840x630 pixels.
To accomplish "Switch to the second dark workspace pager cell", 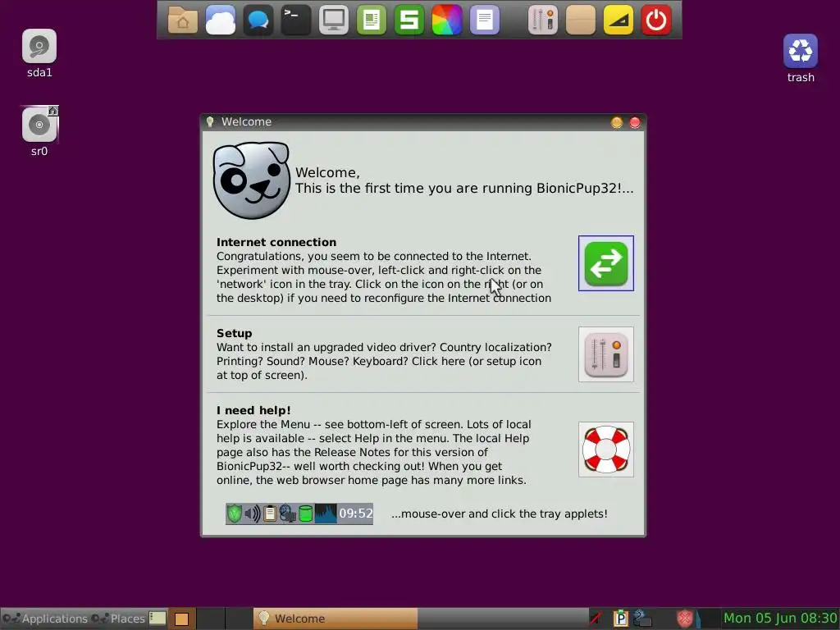I will pyautogui.click(x=211, y=619).
